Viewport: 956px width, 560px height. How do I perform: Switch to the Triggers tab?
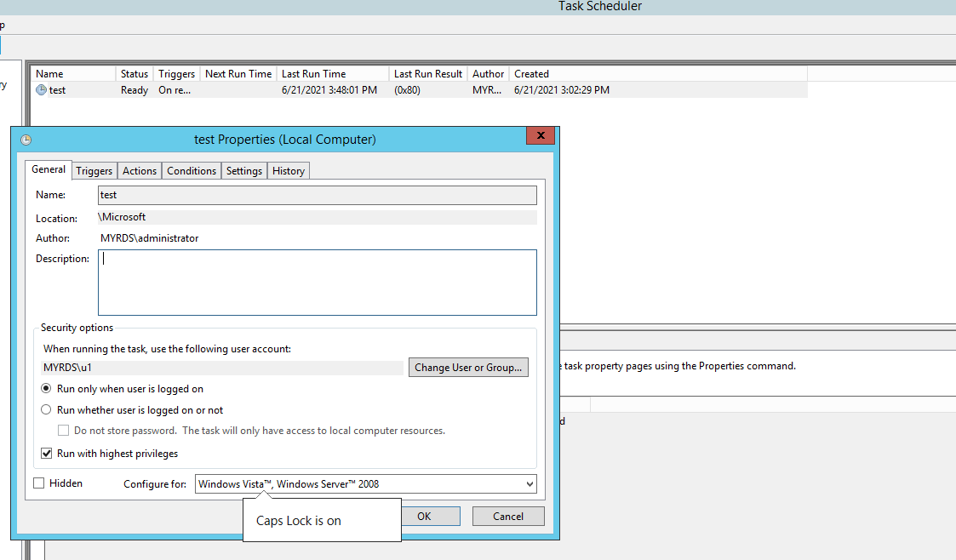(x=94, y=170)
